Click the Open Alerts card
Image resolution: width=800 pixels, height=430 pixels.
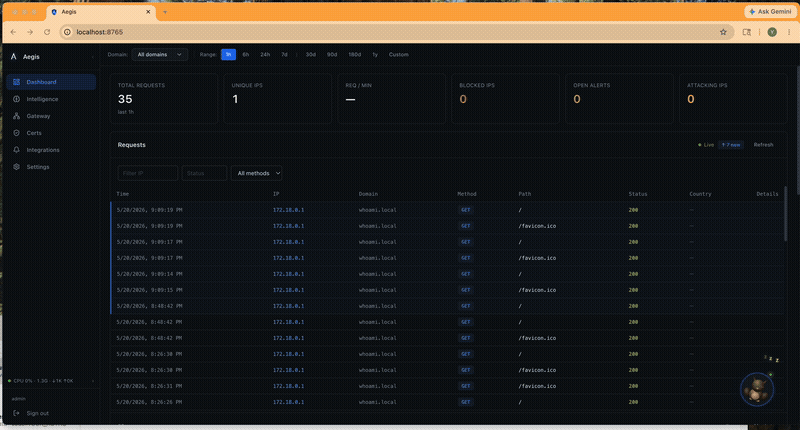[x=619, y=98]
